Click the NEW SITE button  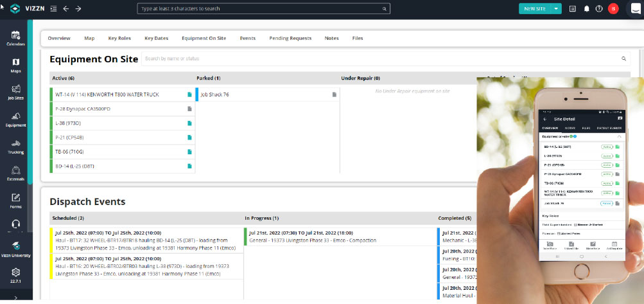pyautogui.click(x=535, y=8)
